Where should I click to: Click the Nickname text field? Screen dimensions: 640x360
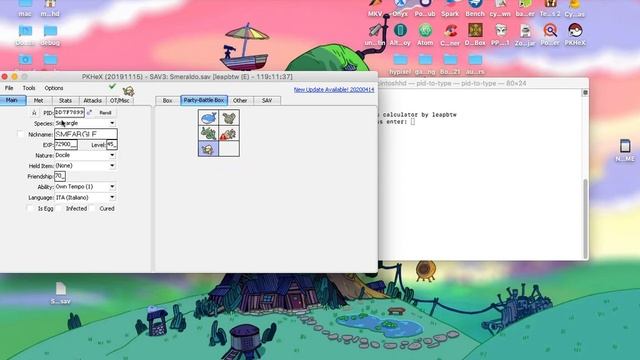[x=86, y=134]
